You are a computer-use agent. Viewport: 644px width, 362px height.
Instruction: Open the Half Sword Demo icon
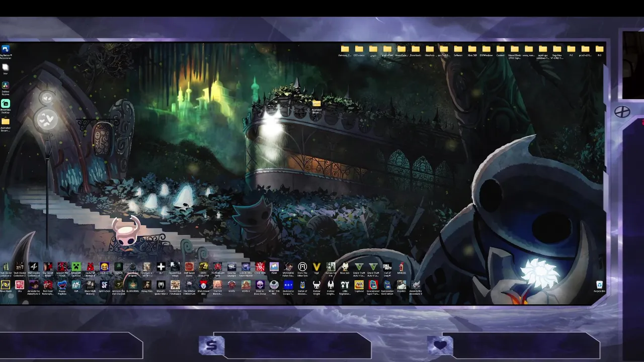[189, 269]
